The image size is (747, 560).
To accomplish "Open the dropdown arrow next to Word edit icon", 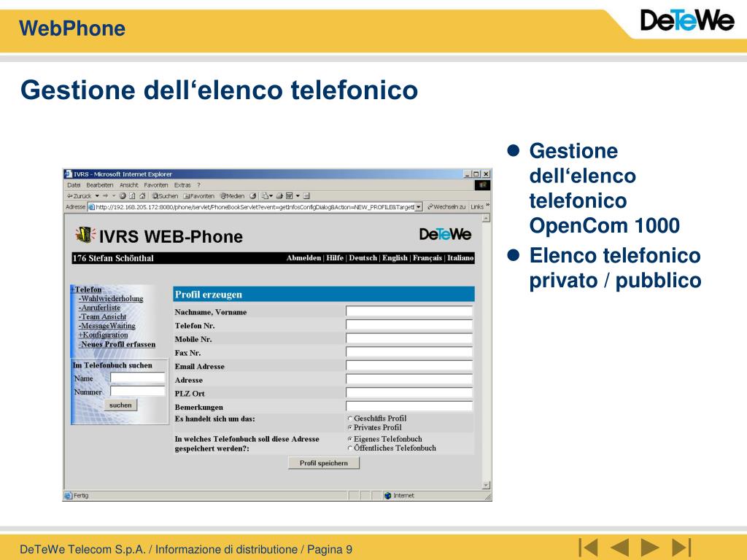I will tap(298, 195).
